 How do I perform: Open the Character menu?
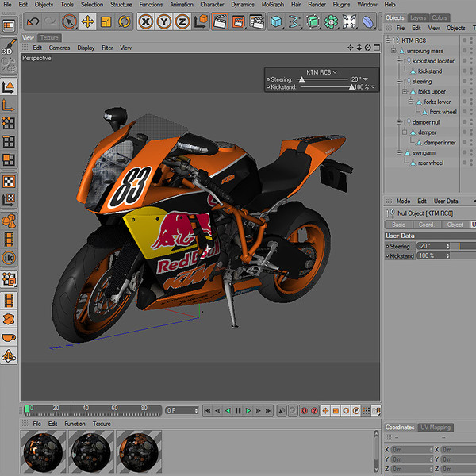pyautogui.click(x=212, y=5)
